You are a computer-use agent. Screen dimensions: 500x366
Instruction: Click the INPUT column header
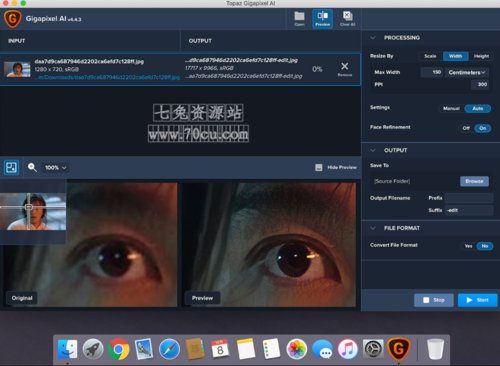17,41
